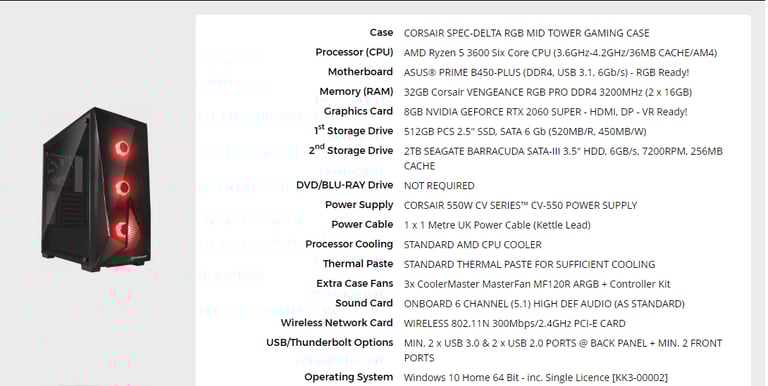Screen dimensions: 768x386
Task: Click the 3x CoolerMaster MasterFan MF120R value
Action: click(537, 284)
